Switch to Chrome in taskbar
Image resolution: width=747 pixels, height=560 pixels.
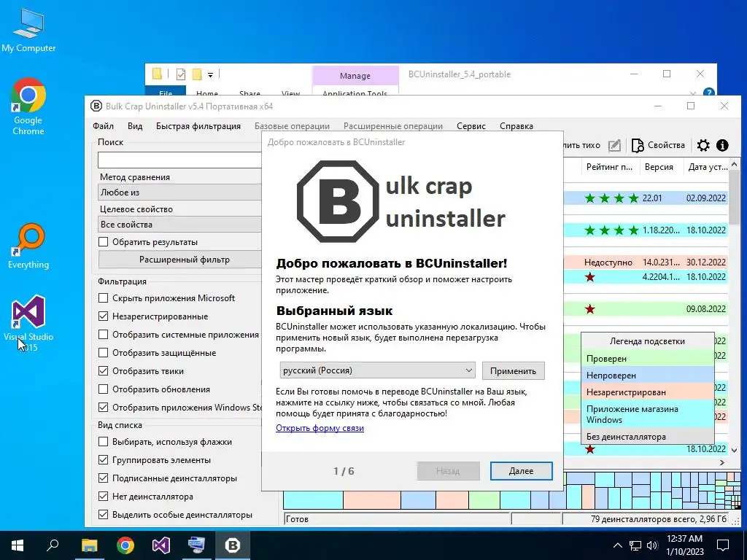point(125,545)
